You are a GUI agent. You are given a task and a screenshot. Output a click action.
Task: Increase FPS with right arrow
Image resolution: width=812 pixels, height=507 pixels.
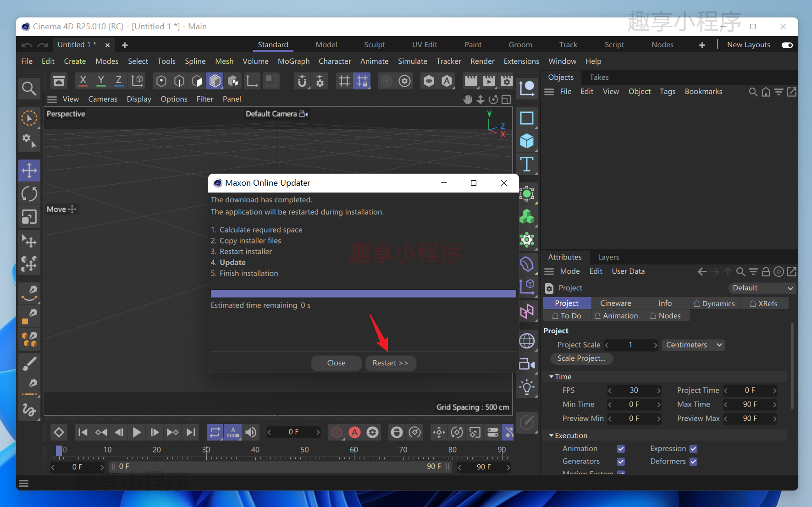click(x=658, y=391)
